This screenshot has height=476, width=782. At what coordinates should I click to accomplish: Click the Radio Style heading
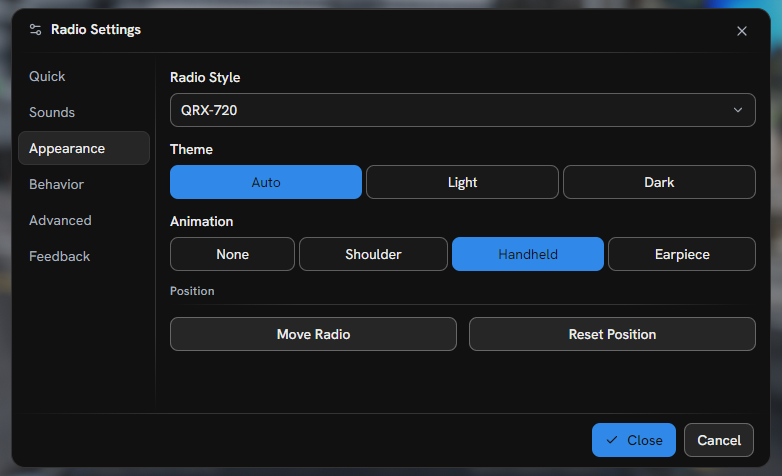[x=205, y=77]
